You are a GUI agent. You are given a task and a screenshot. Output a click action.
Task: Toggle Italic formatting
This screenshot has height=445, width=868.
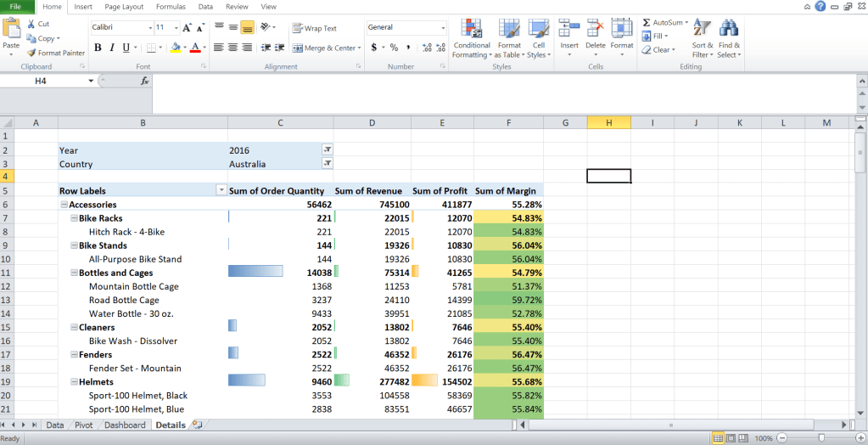point(111,48)
